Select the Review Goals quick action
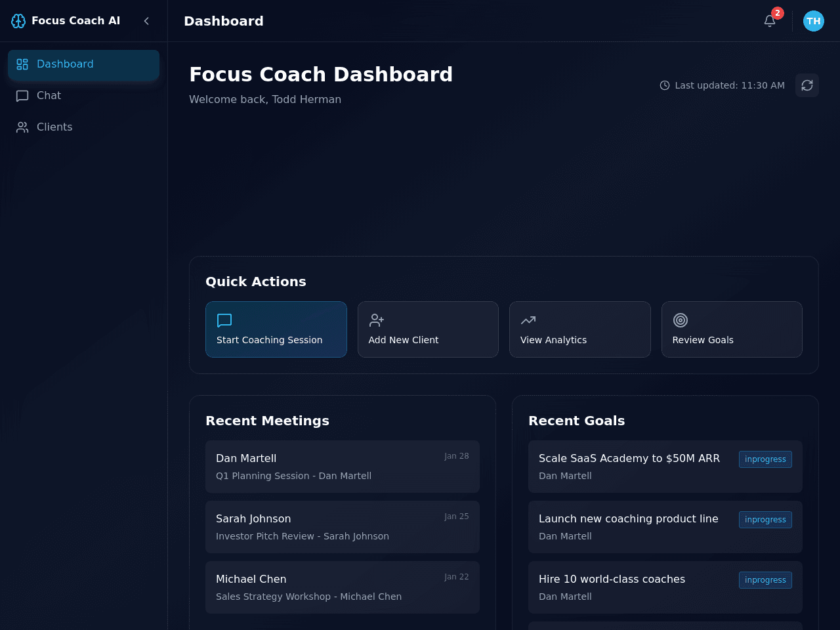The height and width of the screenshot is (630, 840). click(x=732, y=329)
